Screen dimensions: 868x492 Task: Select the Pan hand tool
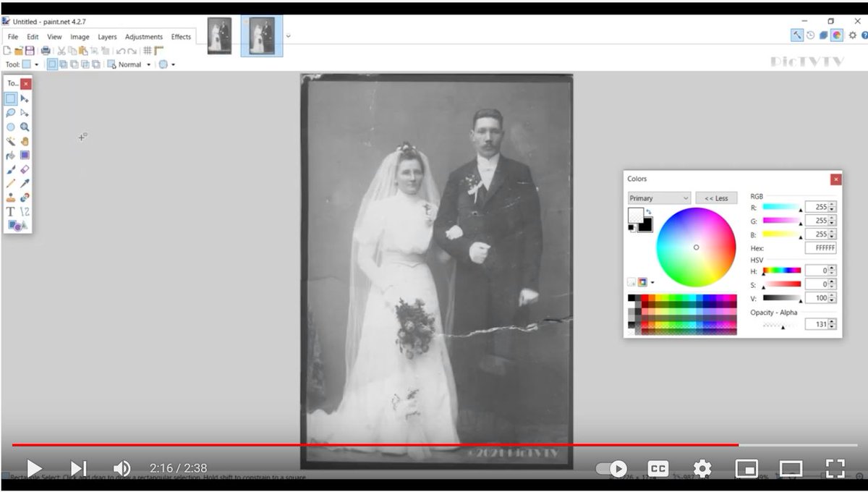tap(25, 141)
